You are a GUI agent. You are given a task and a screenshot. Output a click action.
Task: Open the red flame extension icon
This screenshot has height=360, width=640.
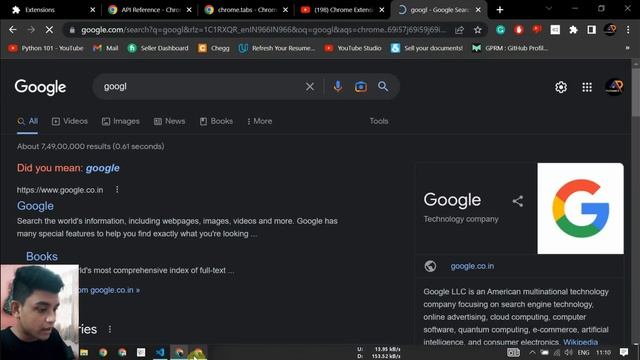(519, 29)
